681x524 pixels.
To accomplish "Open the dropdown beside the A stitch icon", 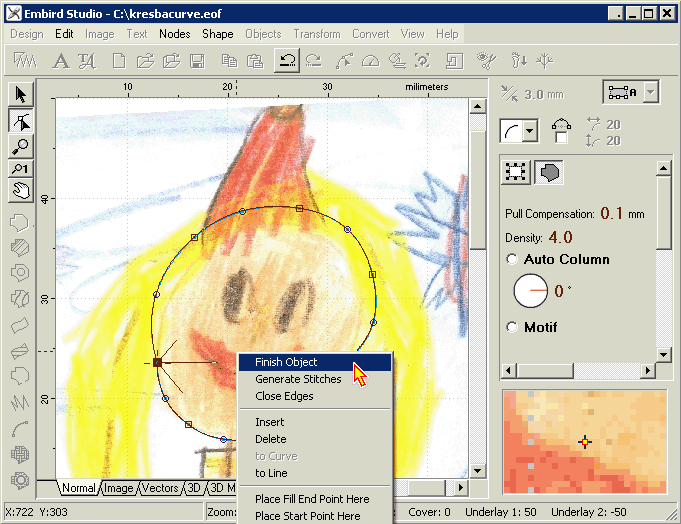I will point(651,92).
